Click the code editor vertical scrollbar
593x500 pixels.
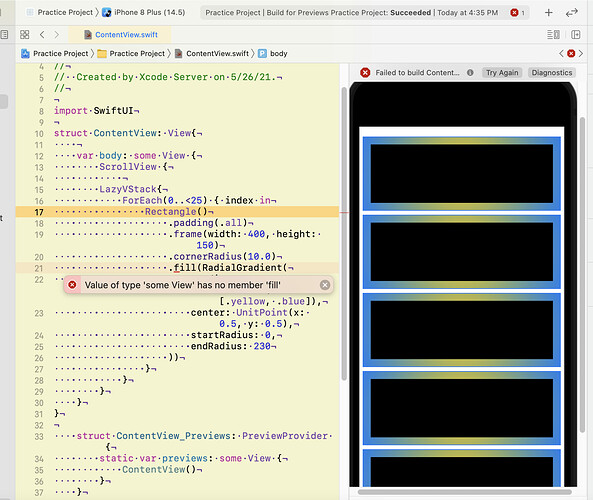point(344,234)
